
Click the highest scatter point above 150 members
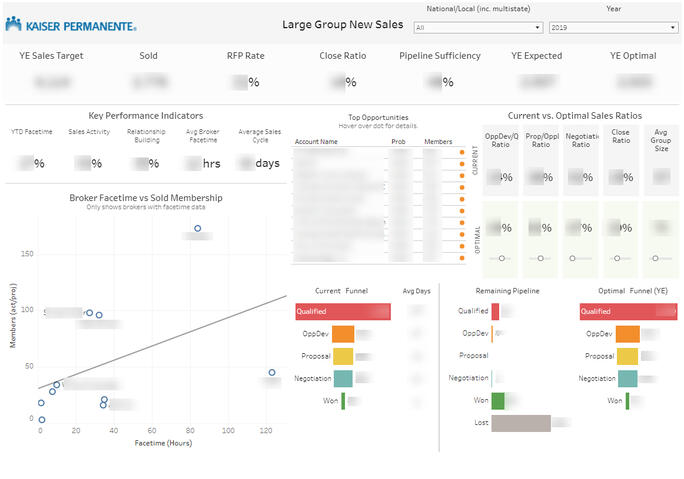(x=197, y=229)
